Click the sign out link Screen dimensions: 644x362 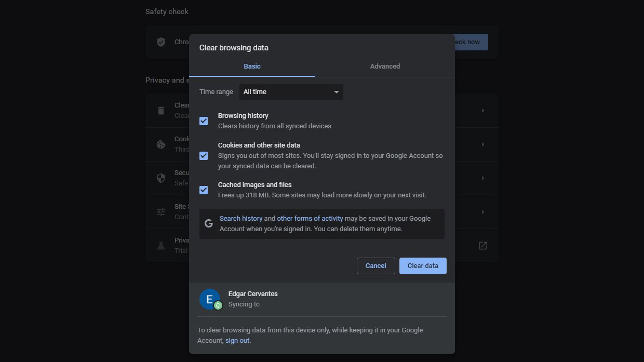coord(237,341)
